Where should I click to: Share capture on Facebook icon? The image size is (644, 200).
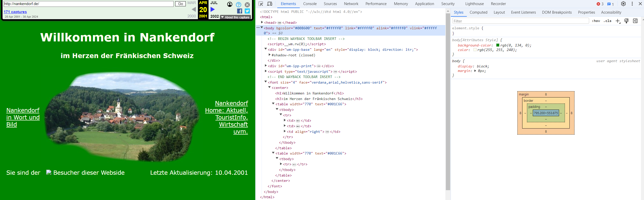(240, 11)
